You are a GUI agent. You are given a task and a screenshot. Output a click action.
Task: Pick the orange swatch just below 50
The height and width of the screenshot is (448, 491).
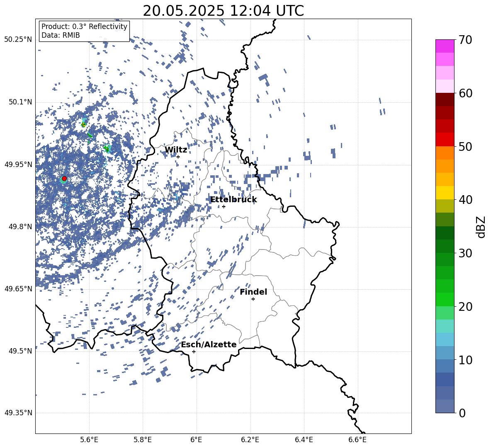445,153
